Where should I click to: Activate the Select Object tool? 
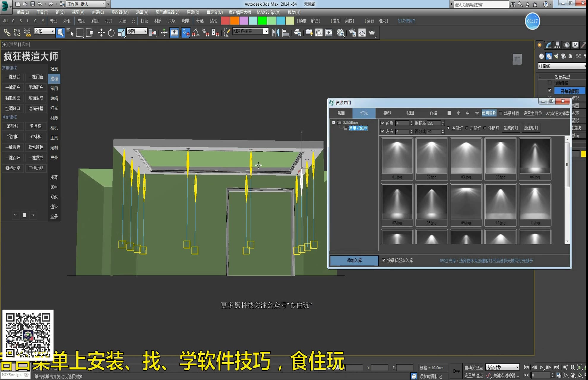coord(60,32)
